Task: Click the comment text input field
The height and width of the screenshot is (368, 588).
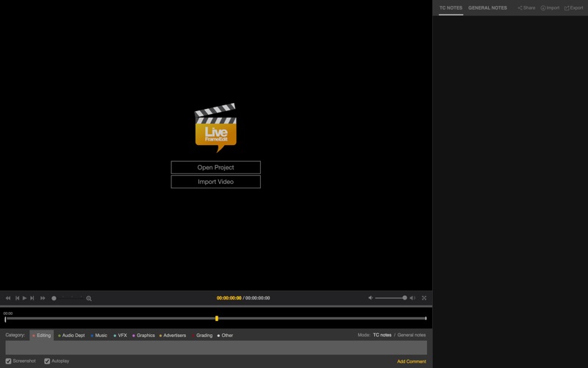Action: pos(216,347)
